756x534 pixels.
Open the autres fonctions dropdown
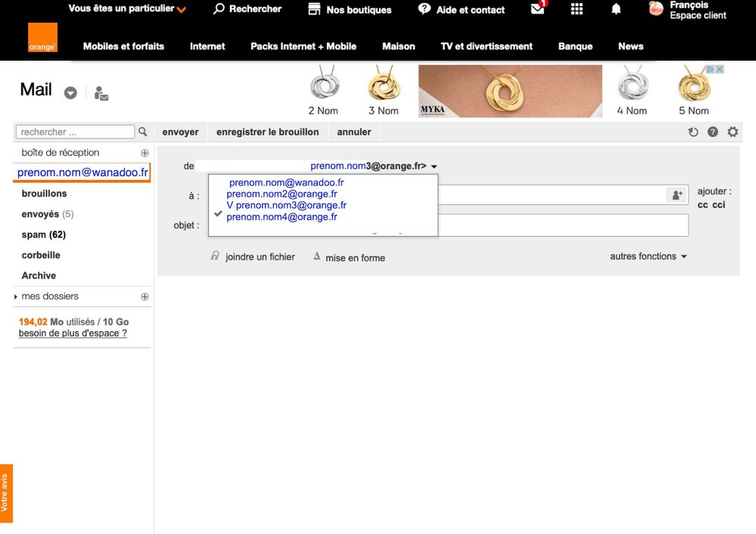pyautogui.click(x=648, y=256)
